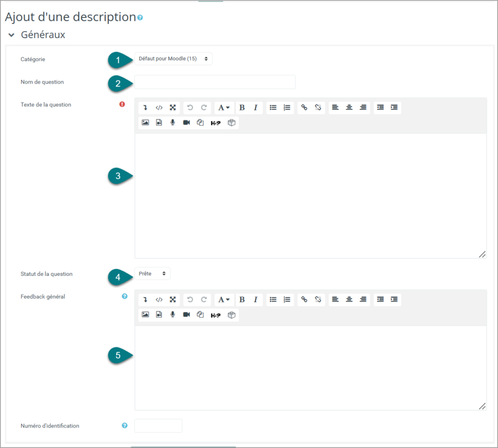
Task: Record audio in feedback général editor
Action: (173, 315)
